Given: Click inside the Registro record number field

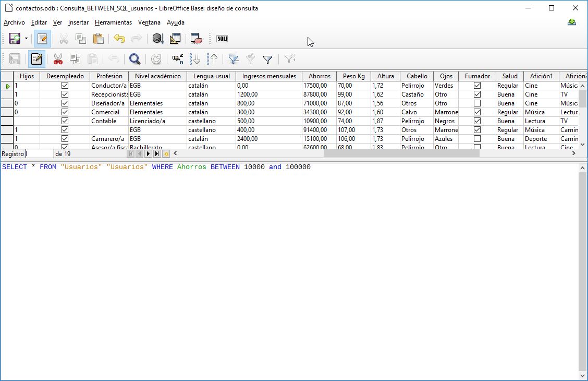Looking at the screenshot, I should tap(39, 153).
